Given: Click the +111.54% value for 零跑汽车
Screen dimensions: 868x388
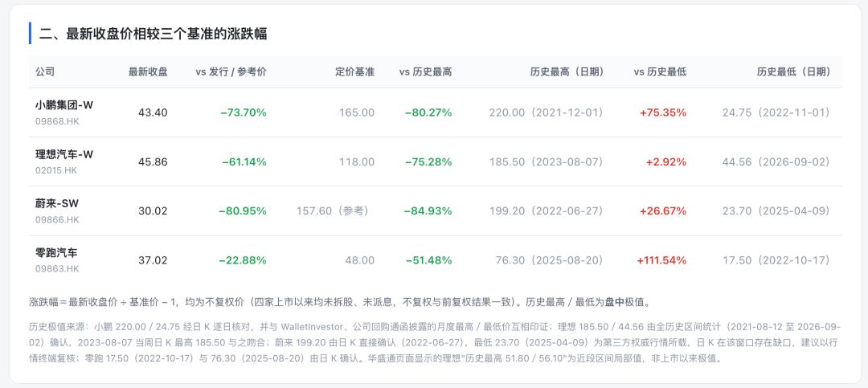Looking at the screenshot, I should pyautogui.click(x=661, y=260).
